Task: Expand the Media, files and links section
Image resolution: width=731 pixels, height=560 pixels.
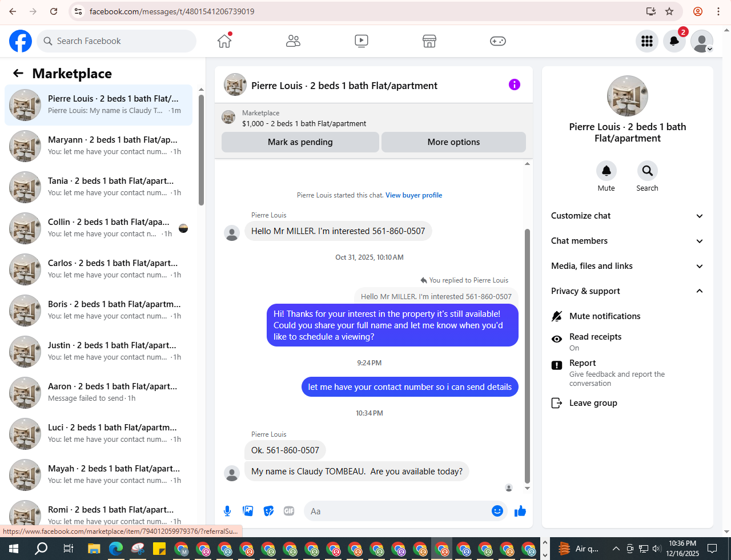Action: coord(628,266)
